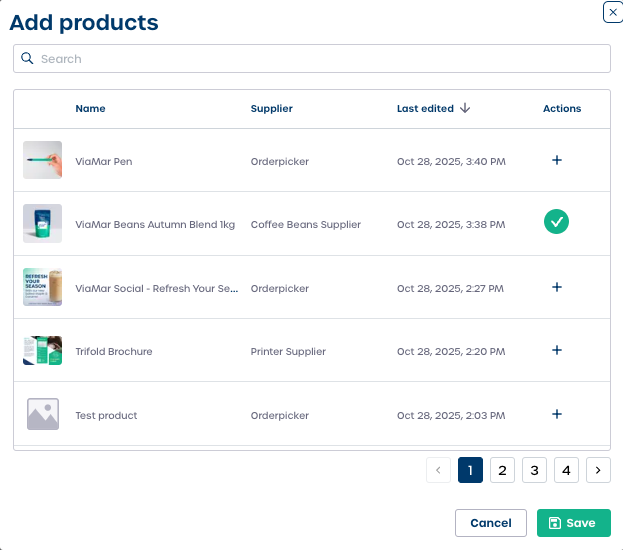Sort by the Supplier column header

271,108
